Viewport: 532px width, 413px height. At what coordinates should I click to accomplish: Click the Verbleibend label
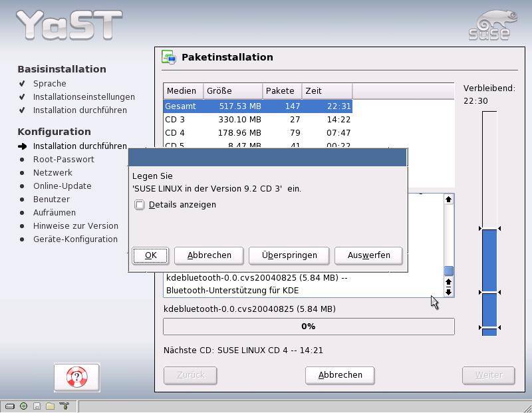point(489,88)
